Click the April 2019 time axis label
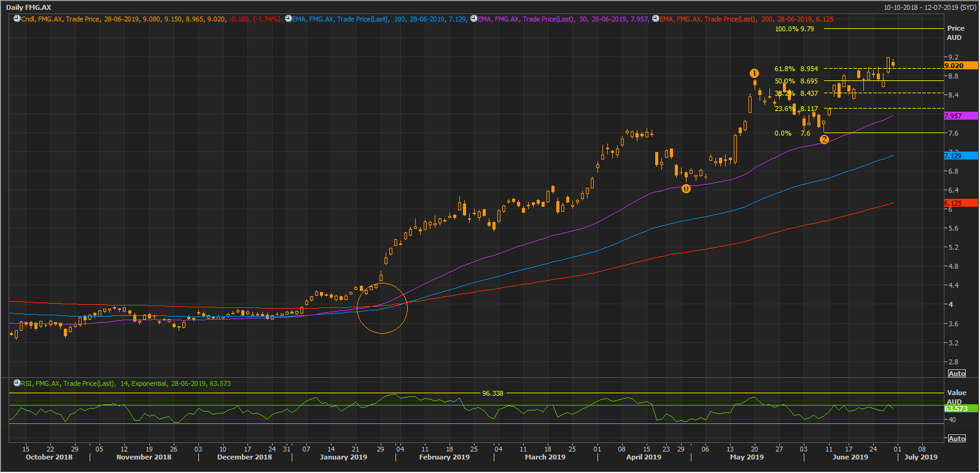The height and width of the screenshot is (473, 980). [x=644, y=457]
